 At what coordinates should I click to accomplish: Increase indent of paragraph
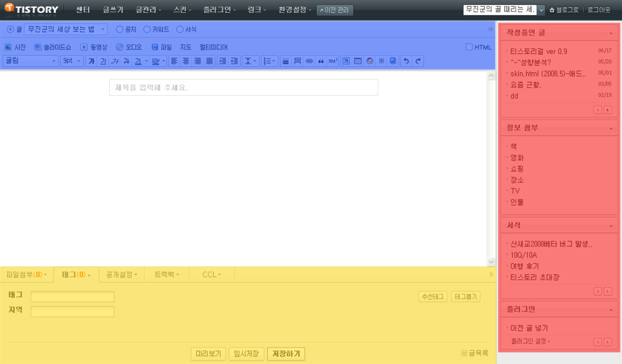[222, 61]
